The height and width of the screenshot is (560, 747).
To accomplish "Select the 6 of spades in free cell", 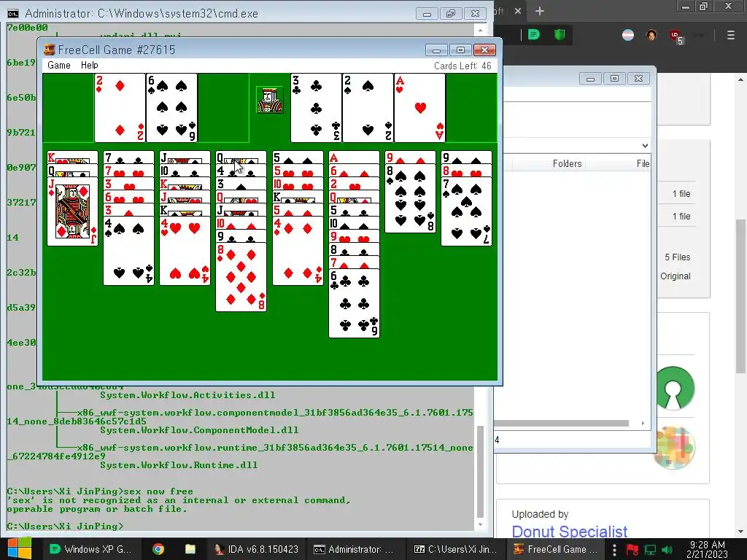I will pyautogui.click(x=171, y=108).
